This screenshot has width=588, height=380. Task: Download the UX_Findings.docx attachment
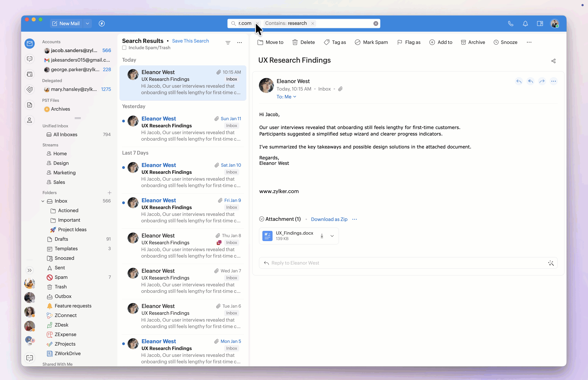tap(322, 236)
